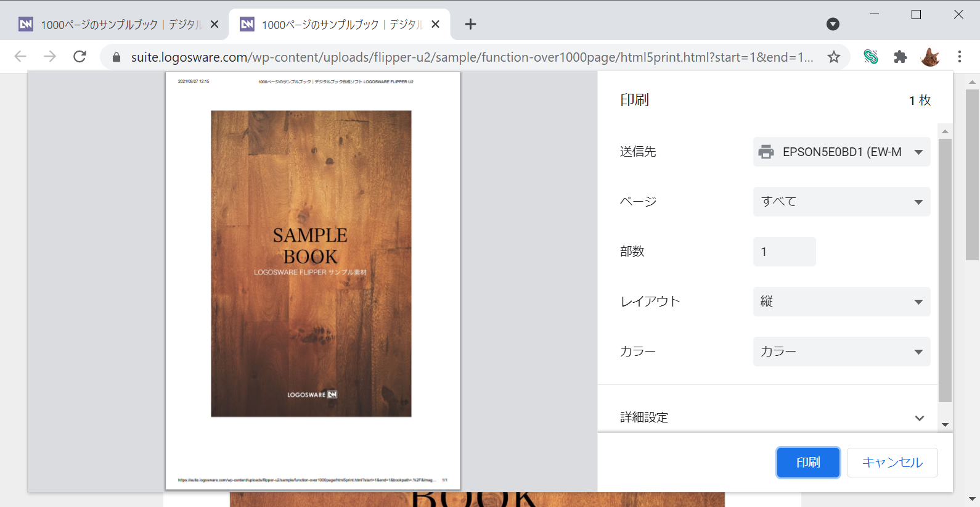980x507 pixels.
Task: Open the green swirl extension icon
Action: pyautogui.click(x=871, y=57)
